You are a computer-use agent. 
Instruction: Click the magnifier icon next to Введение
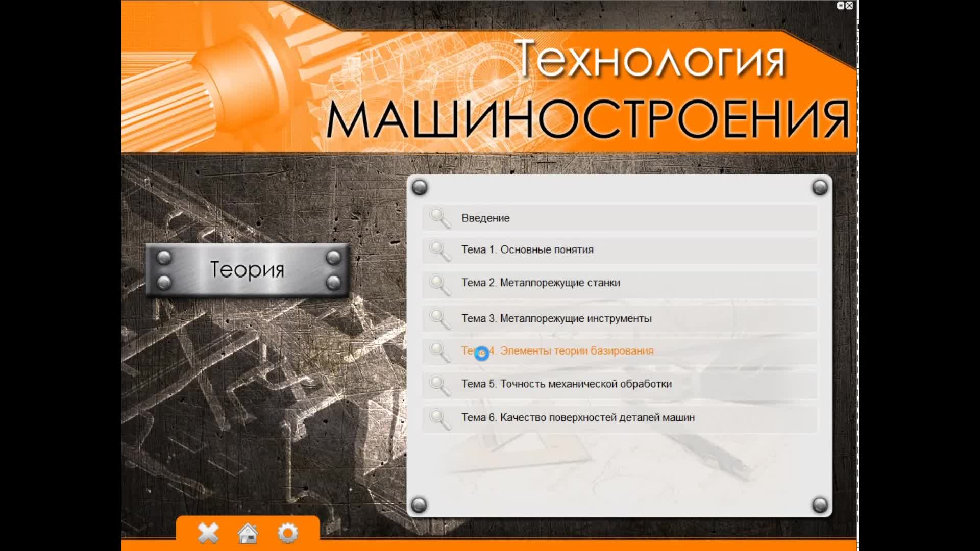[x=439, y=218]
